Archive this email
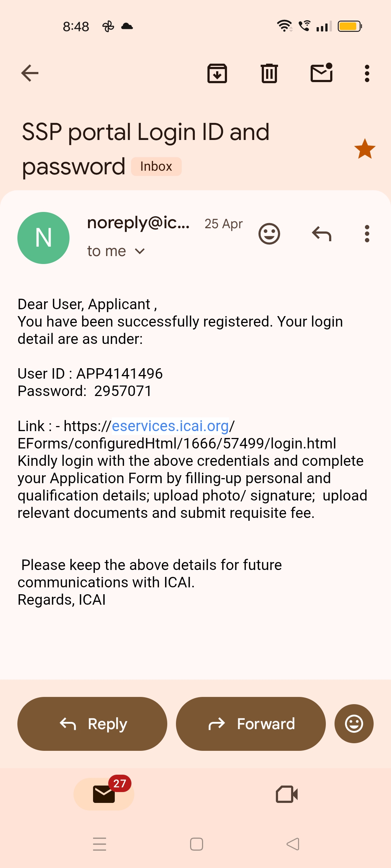The width and height of the screenshot is (391, 868). (217, 73)
